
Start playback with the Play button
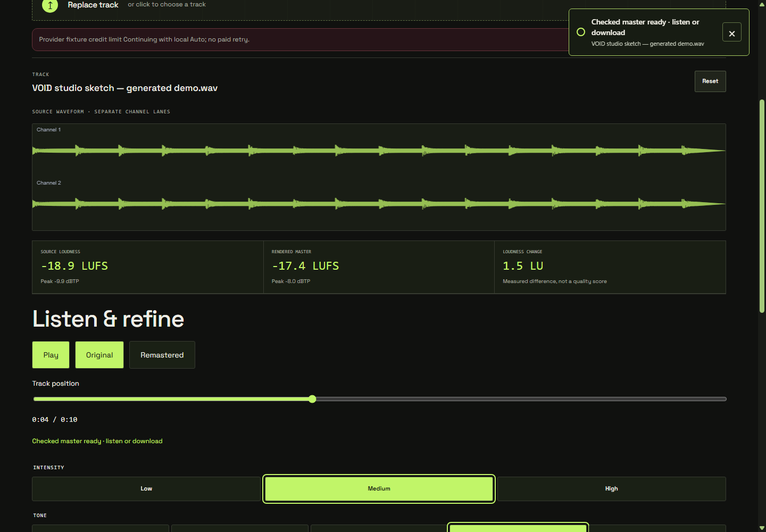(x=51, y=355)
